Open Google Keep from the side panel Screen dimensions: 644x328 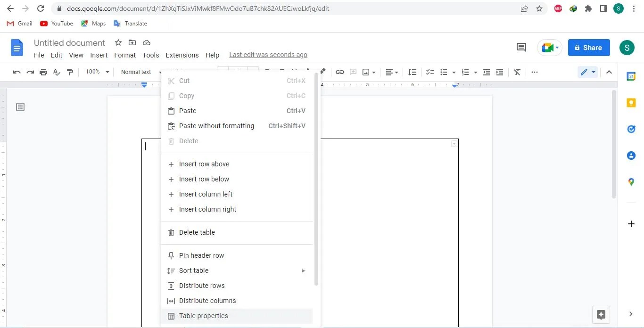click(631, 103)
